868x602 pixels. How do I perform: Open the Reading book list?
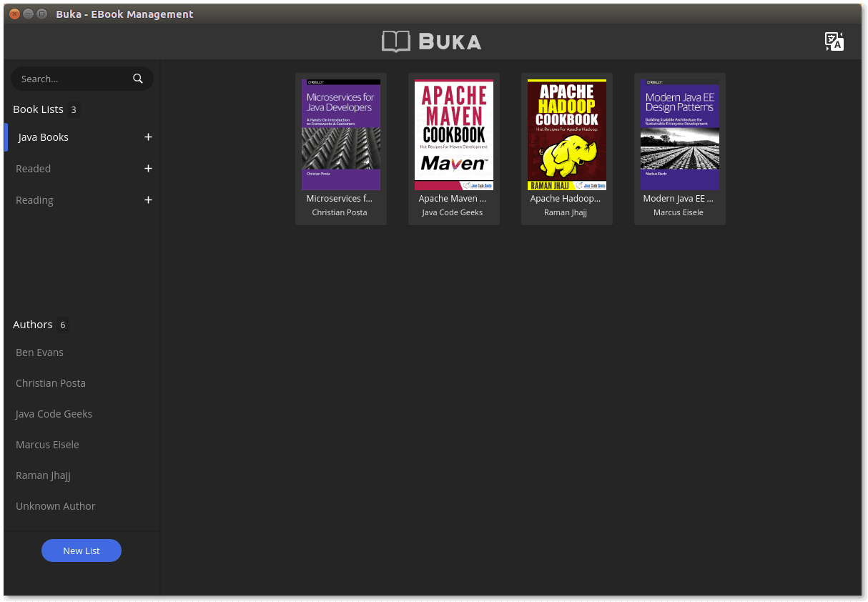34,200
